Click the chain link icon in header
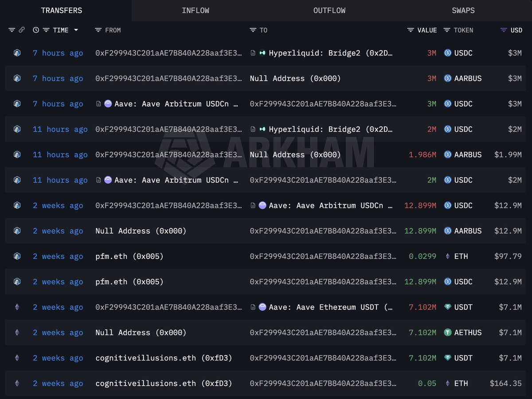The image size is (532, 399). click(x=21, y=30)
